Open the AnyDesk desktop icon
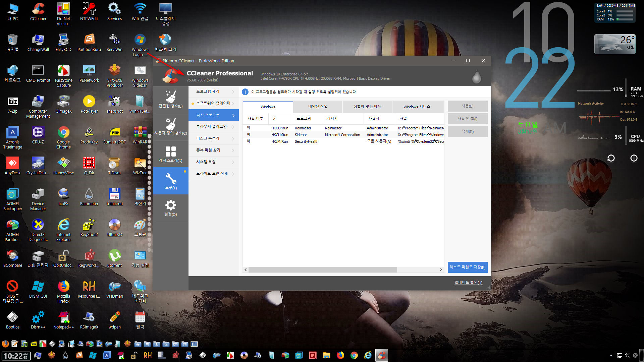The image size is (644, 362). click(12, 166)
